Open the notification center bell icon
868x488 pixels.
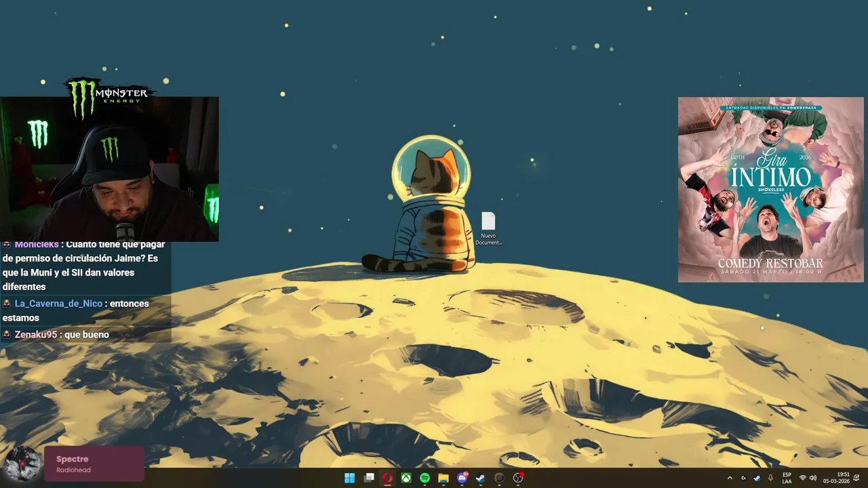(857, 478)
